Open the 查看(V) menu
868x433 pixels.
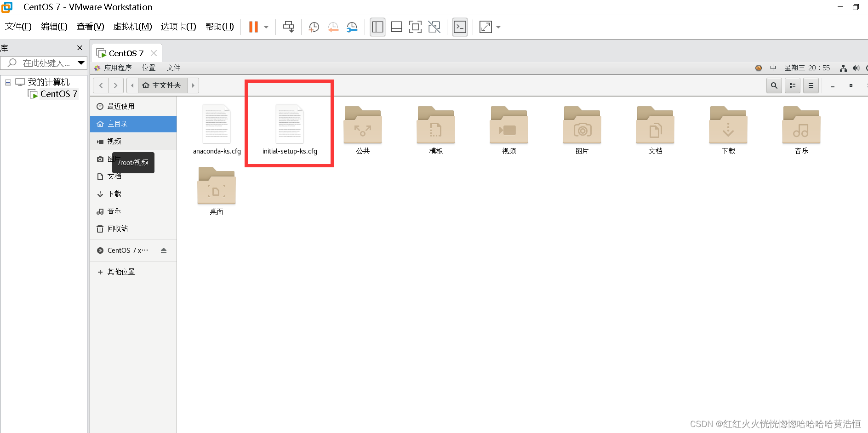(x=91, y=27)
